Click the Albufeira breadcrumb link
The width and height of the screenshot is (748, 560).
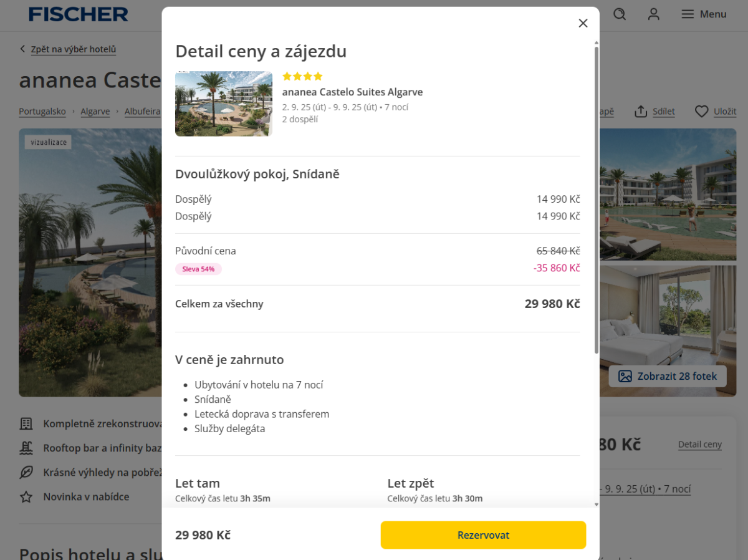142,112
